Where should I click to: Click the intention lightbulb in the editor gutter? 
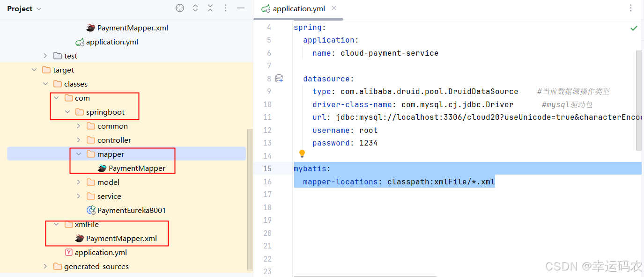(302, 153)
